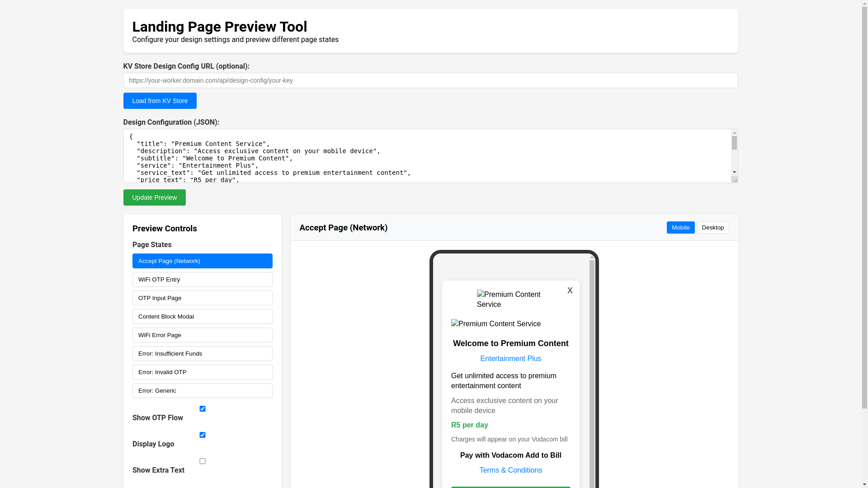Viewport: 868px width, 488px height.
Task: Click inside the Design Configuration JSON textarea
Action: (x=427, y=156)
